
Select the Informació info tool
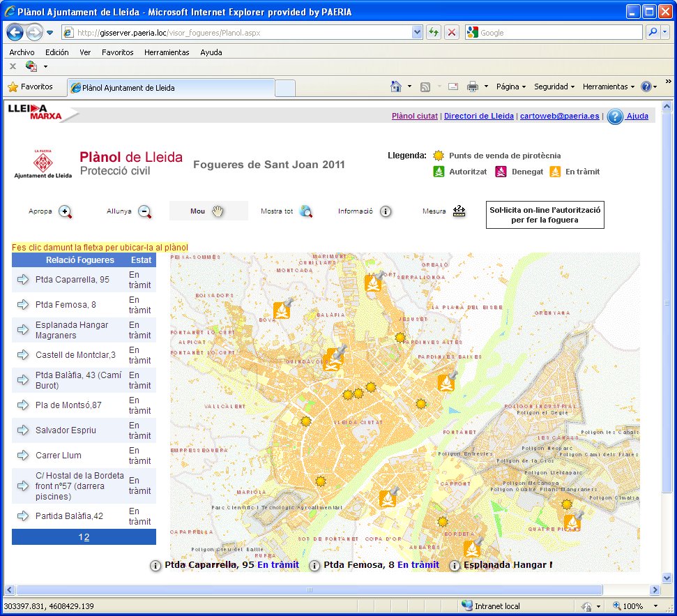[x=385, y=211]
